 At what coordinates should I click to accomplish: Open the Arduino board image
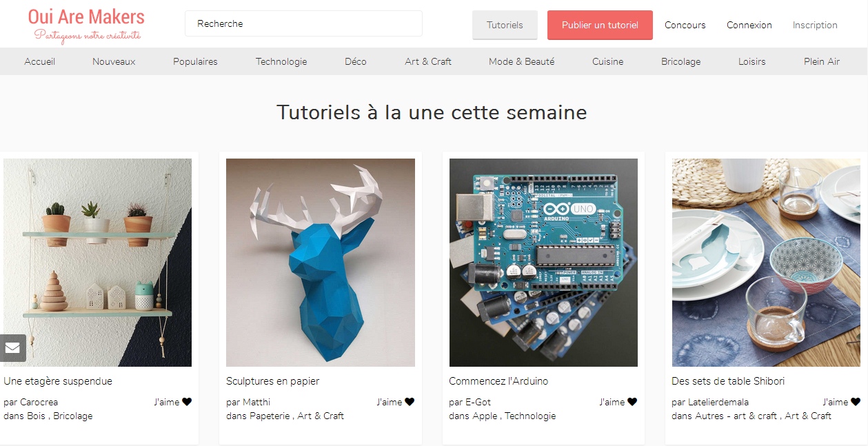(x=543, y=263)
